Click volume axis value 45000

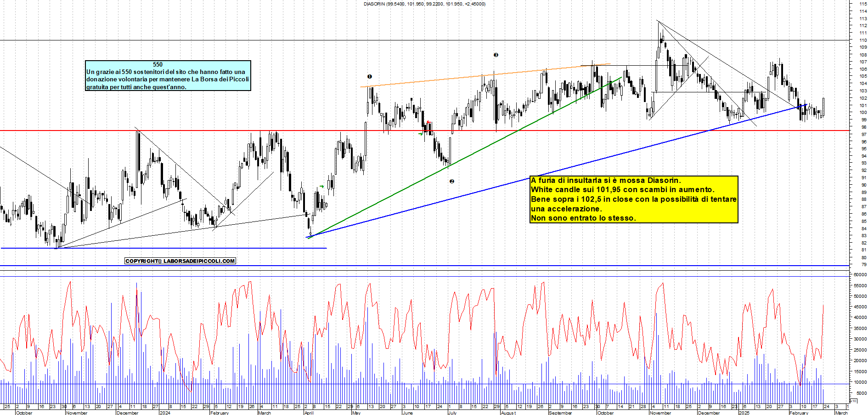pyautogui.click(x=860, y=307)
